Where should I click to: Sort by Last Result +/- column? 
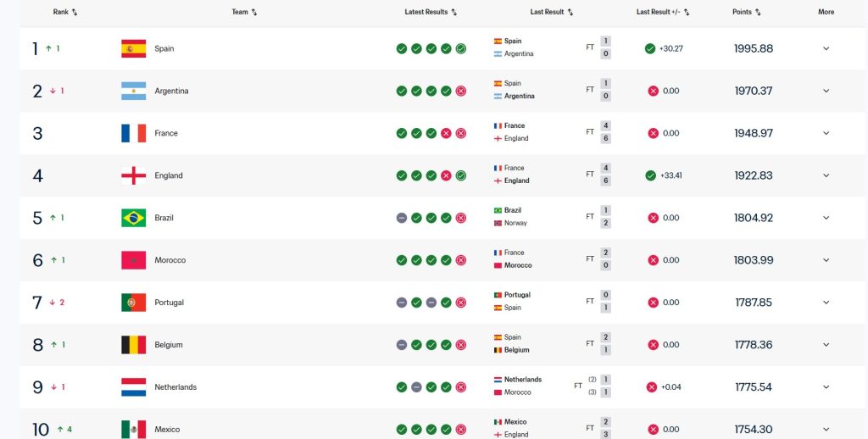(663, 12)
